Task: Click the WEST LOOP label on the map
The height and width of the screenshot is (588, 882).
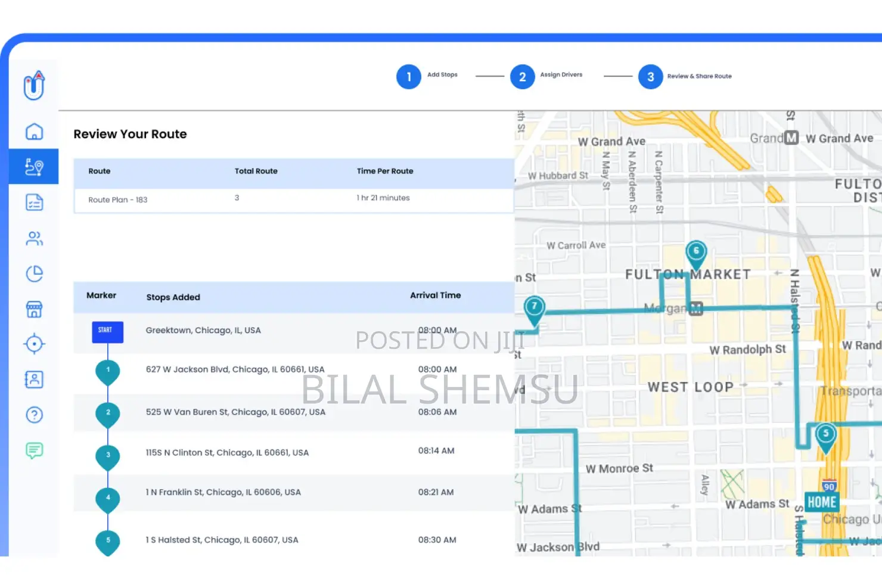Action: 691,387
